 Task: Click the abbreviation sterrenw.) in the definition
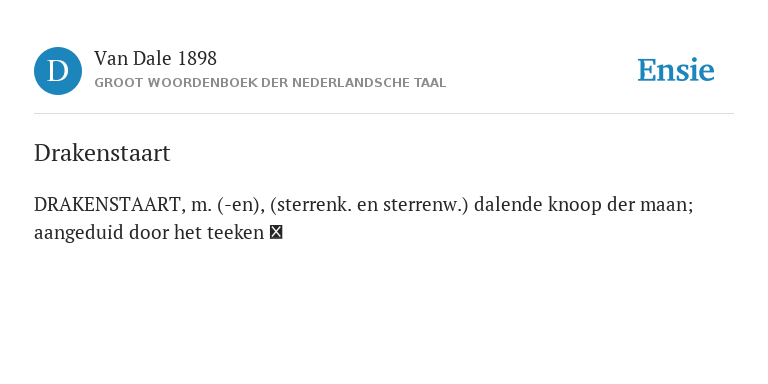tap(426, 205)
